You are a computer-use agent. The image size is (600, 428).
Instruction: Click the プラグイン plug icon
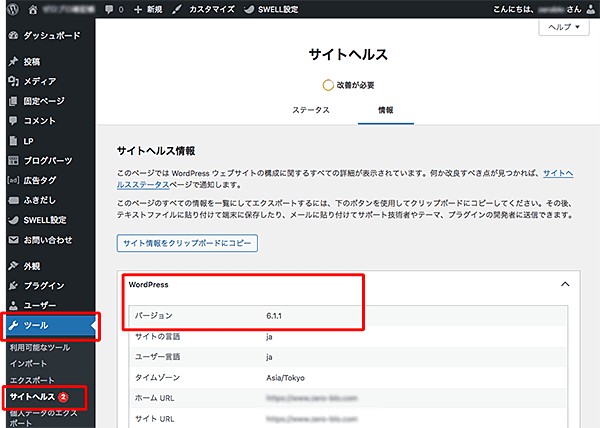pyautogui.click(x=13, y=286)
